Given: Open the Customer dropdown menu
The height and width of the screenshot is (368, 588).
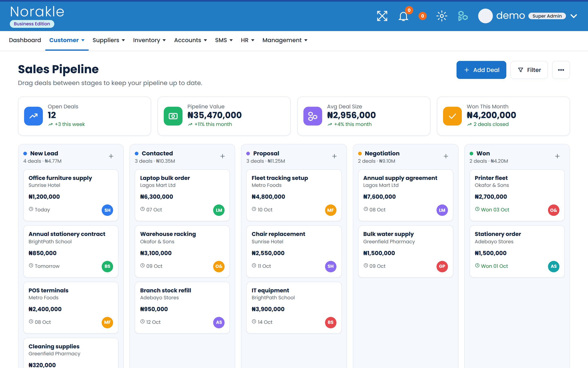Looking at the screenshot, I should click(x=67, y=40).
